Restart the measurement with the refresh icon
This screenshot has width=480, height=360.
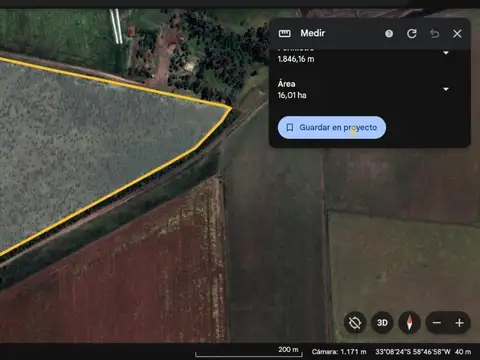412,34
